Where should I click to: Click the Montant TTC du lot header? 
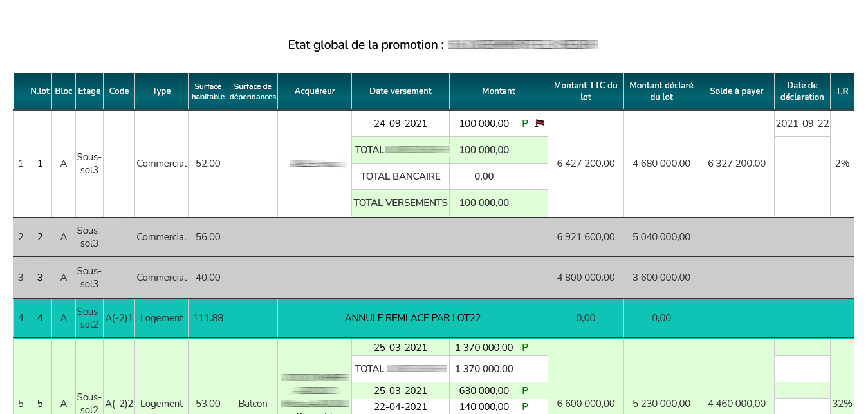[586, 91]
